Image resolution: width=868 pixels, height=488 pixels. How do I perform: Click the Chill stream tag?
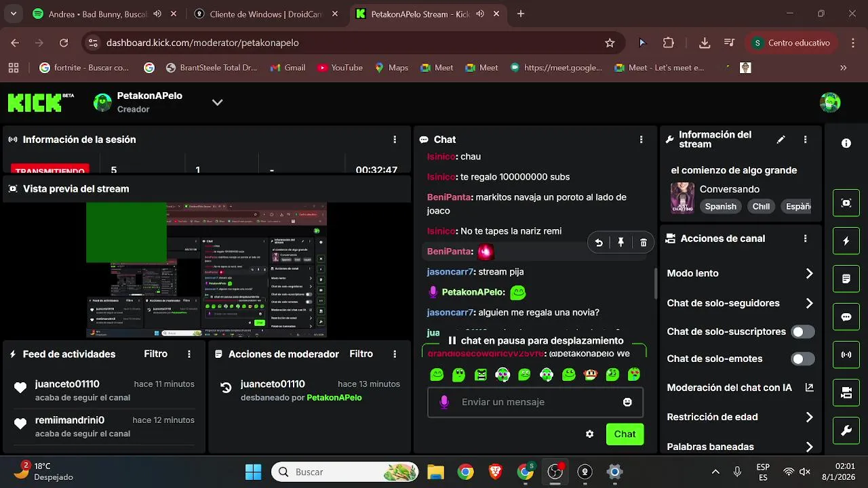coord(761,206)
